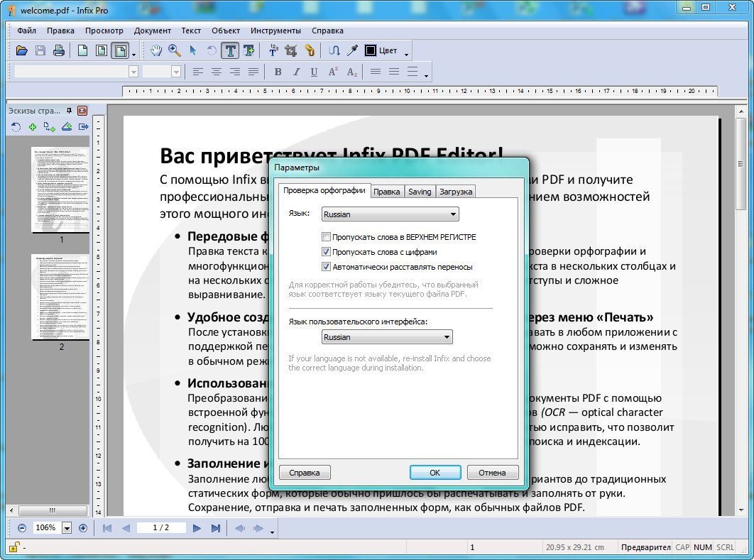Click the Link chain tool icon
The height and width of the screenshot is (560, 754).
(x=310, y=50)
